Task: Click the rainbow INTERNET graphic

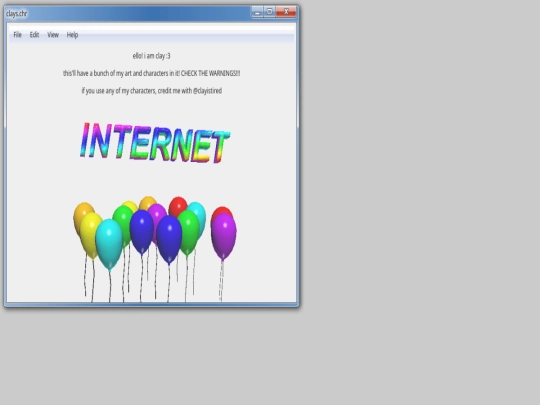Action: (155, 143)
